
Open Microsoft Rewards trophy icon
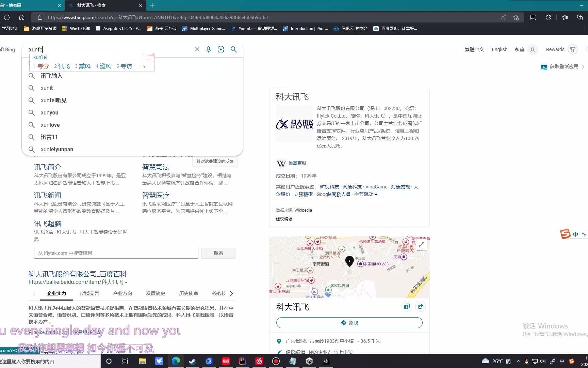(573, 49)
